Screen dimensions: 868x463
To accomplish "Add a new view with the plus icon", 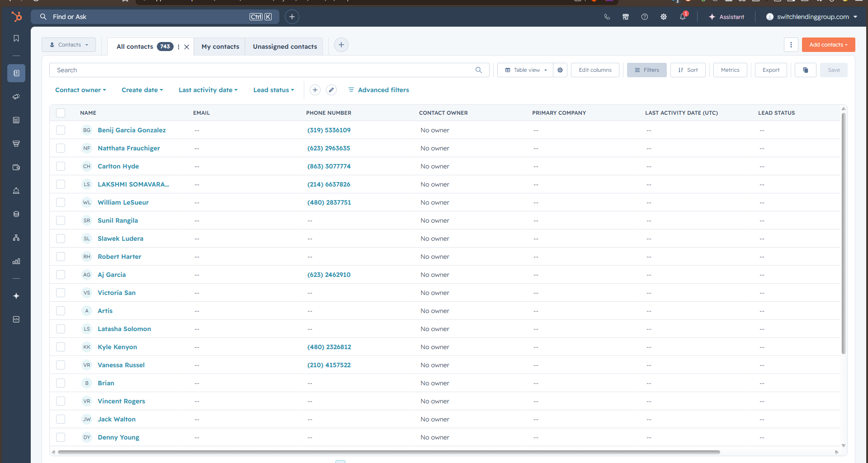I will point(341,45).
